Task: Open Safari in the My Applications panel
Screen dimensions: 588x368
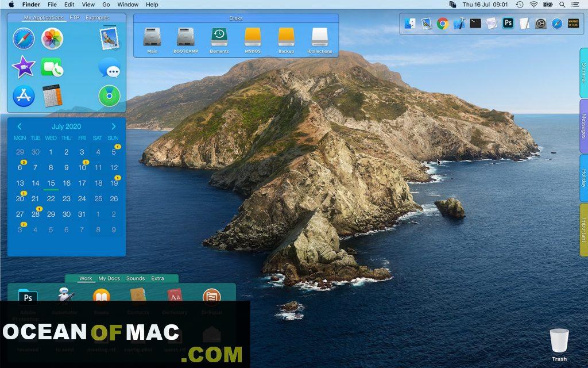Action: pyautogui.click(x=24, y=39)
